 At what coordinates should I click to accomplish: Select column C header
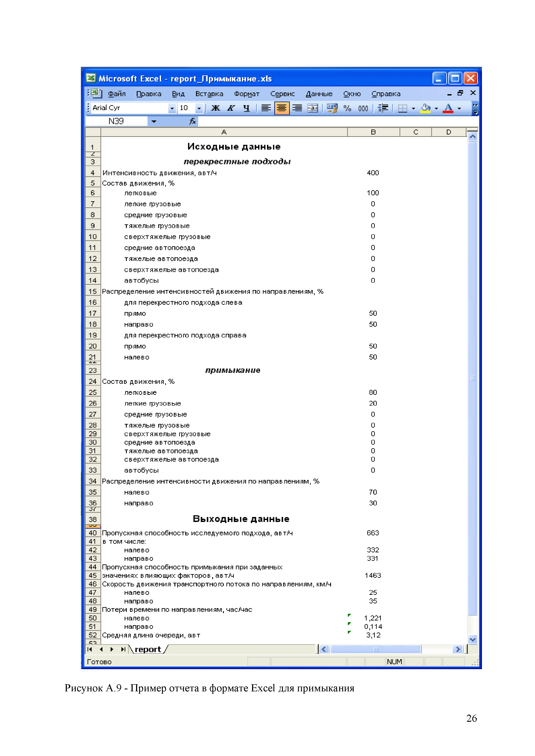tap(416, 132)
